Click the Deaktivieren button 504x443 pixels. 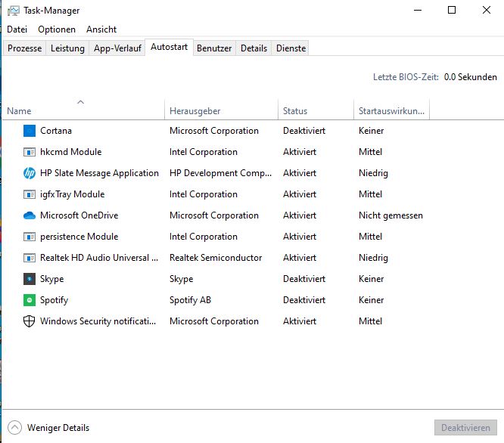pyautogui.click(x=465, y=428)
